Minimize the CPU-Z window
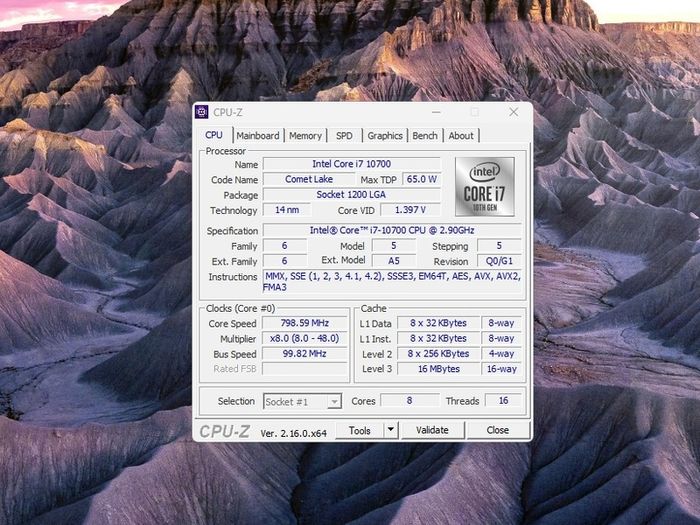 [x=436, y=112]
